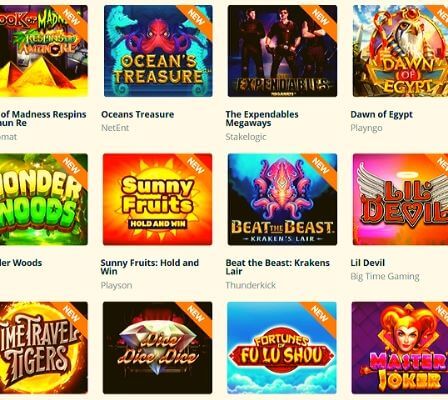Open the Ocean's Treasure game thumbnail
448x400 pixels.
click(158, 51)
